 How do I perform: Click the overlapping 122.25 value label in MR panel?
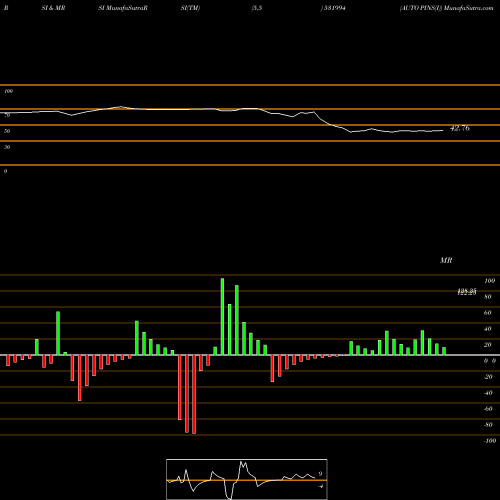tap(467, 292)
